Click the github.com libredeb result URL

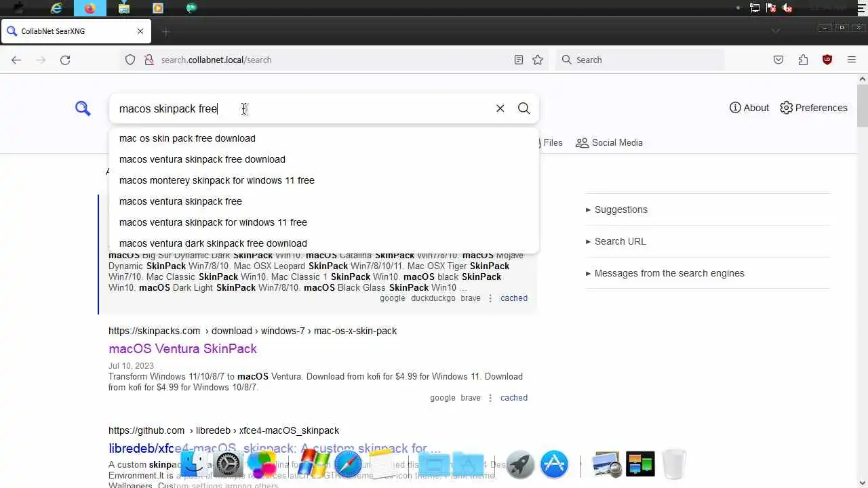click(x=224, y=430)
